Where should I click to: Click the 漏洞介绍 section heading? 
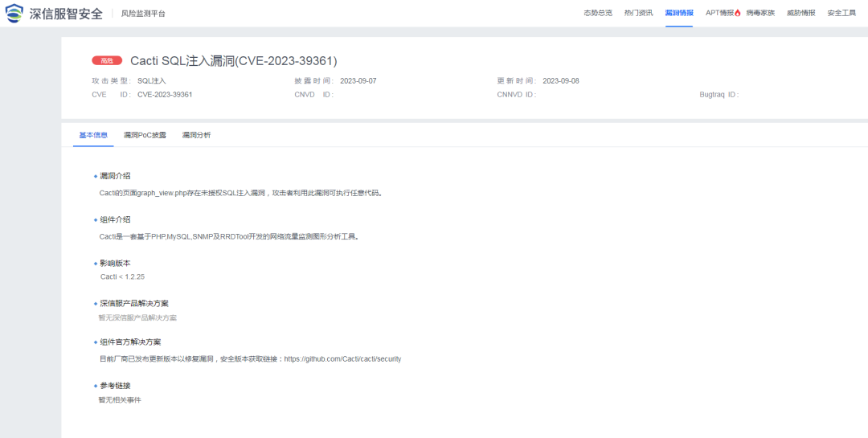[115, 176]
